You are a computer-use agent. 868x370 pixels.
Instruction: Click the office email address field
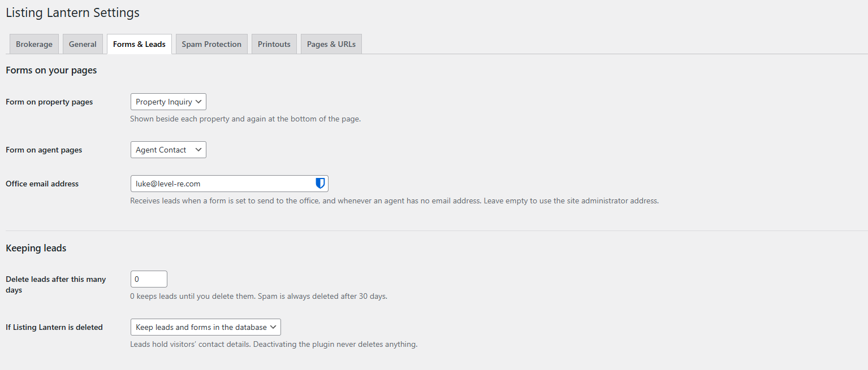[230, 184]
